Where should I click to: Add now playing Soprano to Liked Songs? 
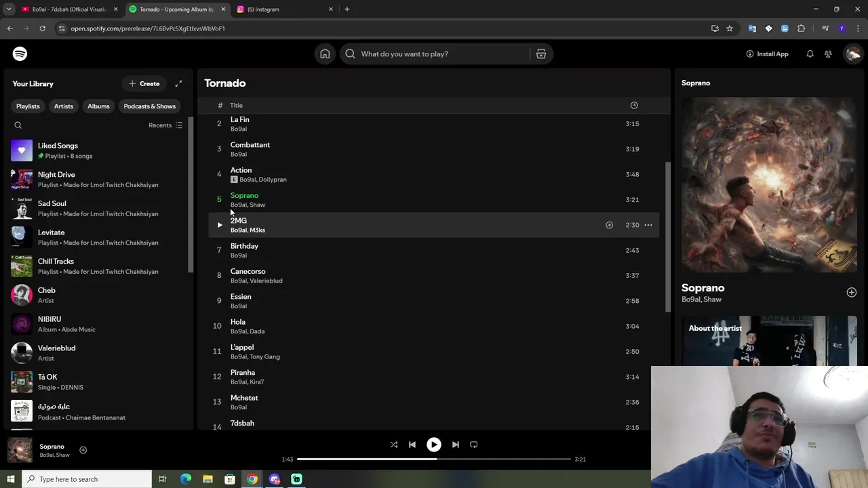(83, 450)
